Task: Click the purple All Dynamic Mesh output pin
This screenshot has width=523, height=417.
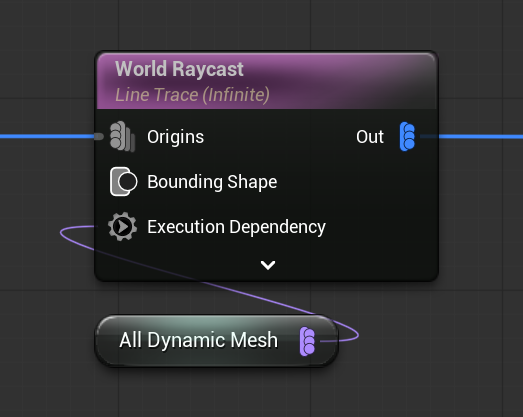Action: 308,341
